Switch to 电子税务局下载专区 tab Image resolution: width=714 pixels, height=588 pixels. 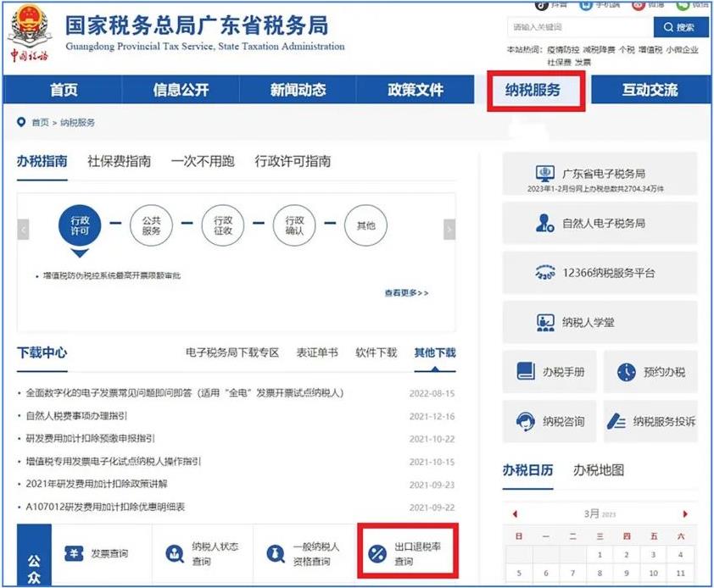[x=232, y=352]
